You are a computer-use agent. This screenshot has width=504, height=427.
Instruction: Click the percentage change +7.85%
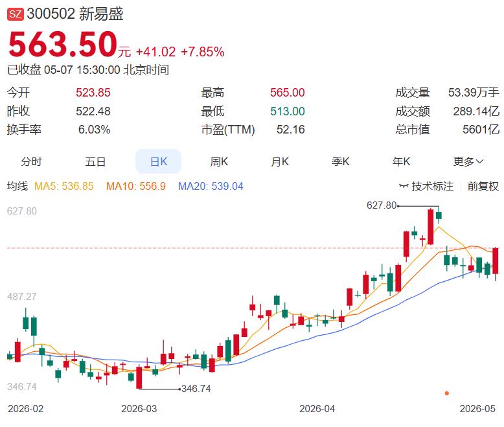(x=203, y=52)
